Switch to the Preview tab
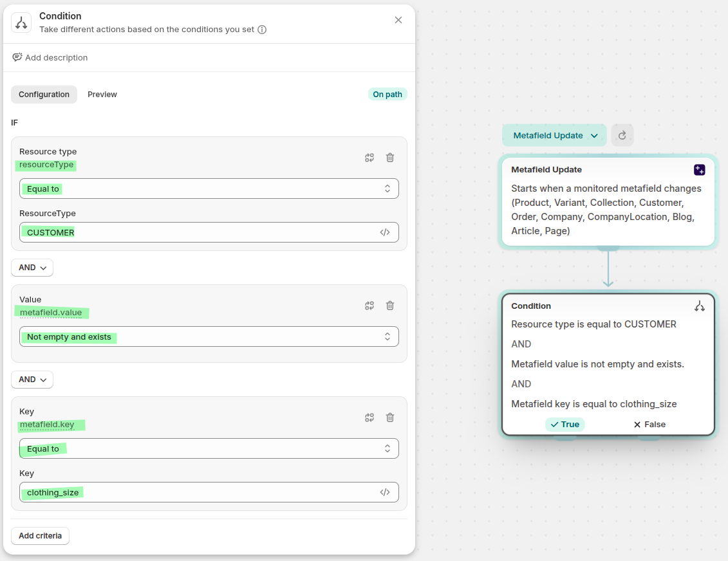This screenshot has width=728, height=561. tap(102, 95)
